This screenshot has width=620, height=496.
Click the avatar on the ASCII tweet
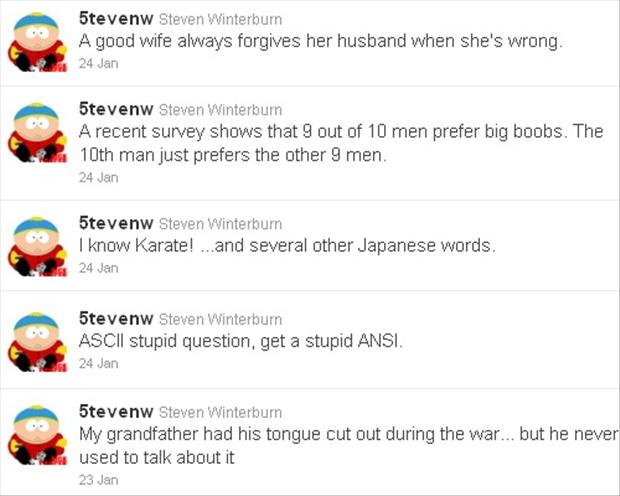[38, 342]
